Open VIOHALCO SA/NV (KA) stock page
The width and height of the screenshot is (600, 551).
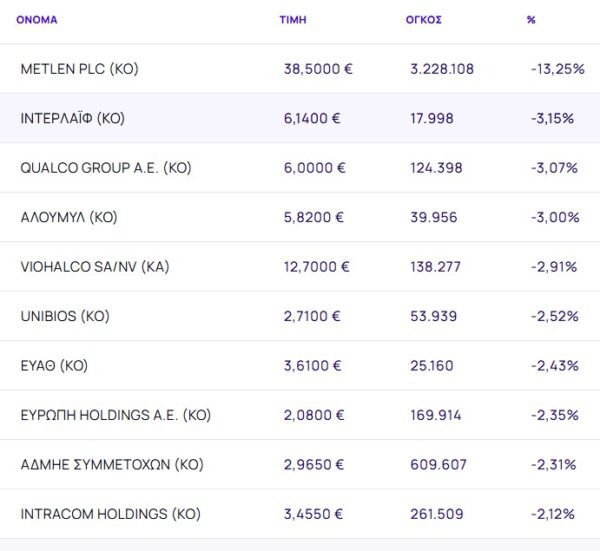click(96, 267)
